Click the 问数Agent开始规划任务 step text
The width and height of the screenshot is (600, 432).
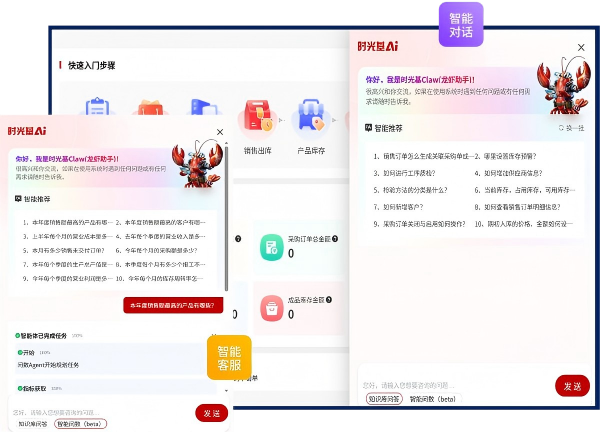pos(48,365)
